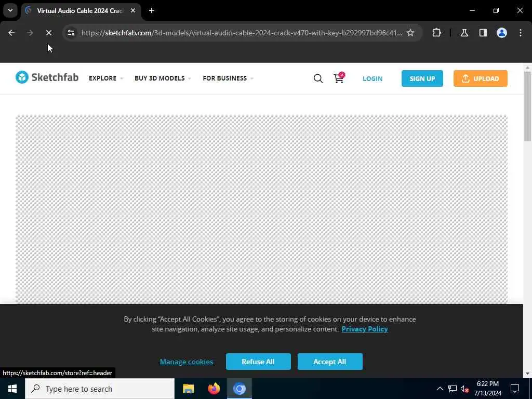Open the site search magnifier icon
This screenshot has height=399, width=532.
coord(318,78)
